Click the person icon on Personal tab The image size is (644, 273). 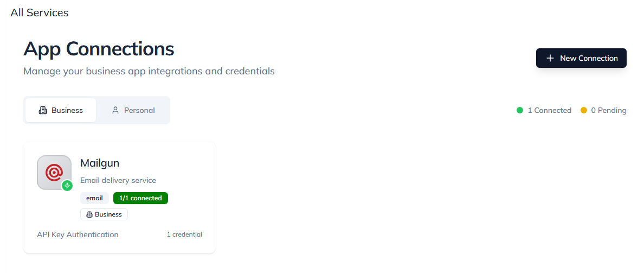(115, 110)
